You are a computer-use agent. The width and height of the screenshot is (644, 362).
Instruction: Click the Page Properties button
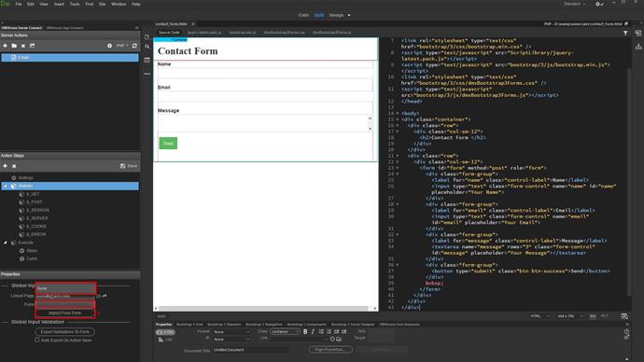330,350
